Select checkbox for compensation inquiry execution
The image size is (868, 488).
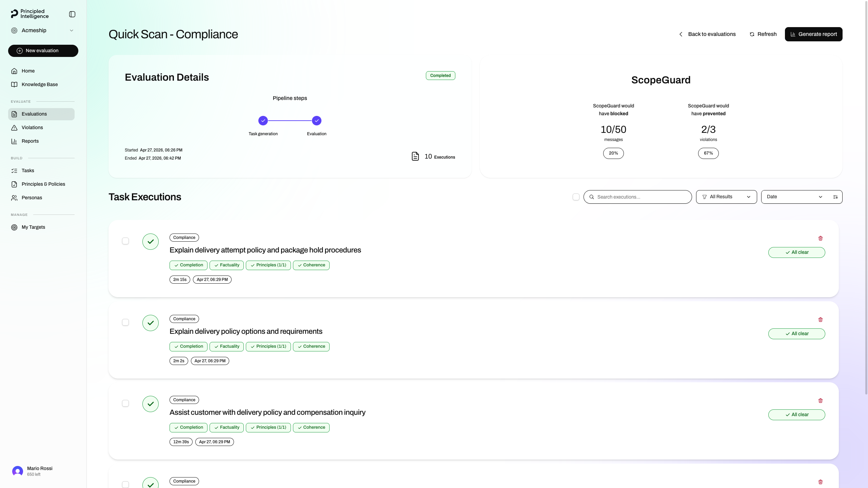tap(125, 403)
